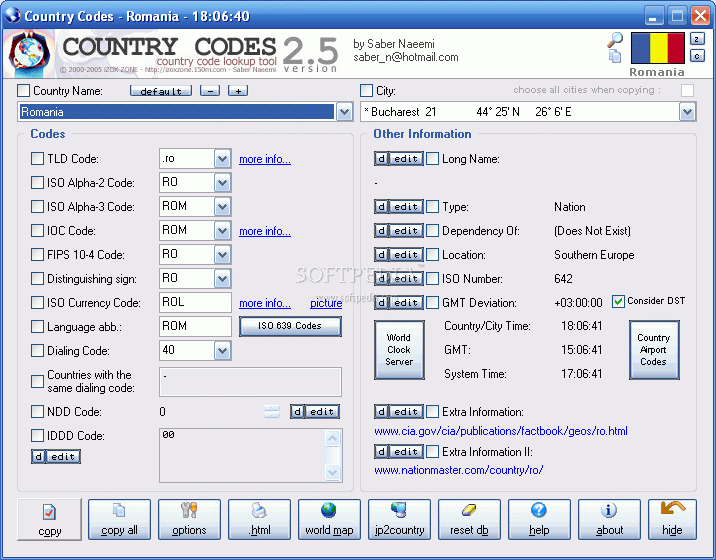Click the magnifier search icon near flag

click(615, 40)
